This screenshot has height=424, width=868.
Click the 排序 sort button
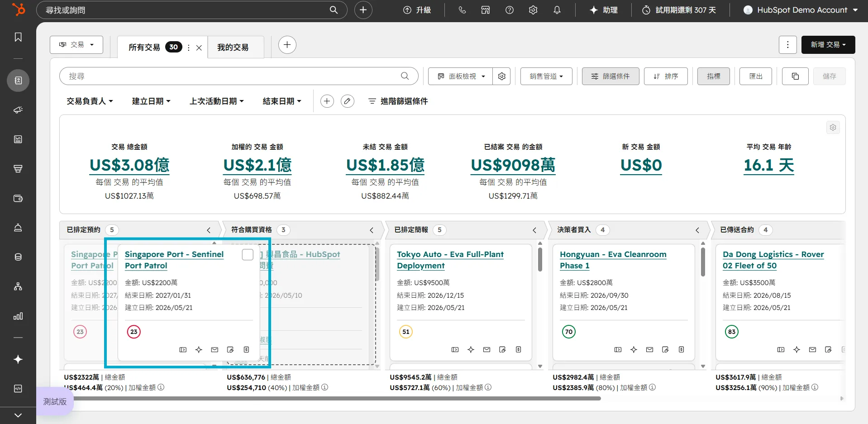[x=666, y=76]
